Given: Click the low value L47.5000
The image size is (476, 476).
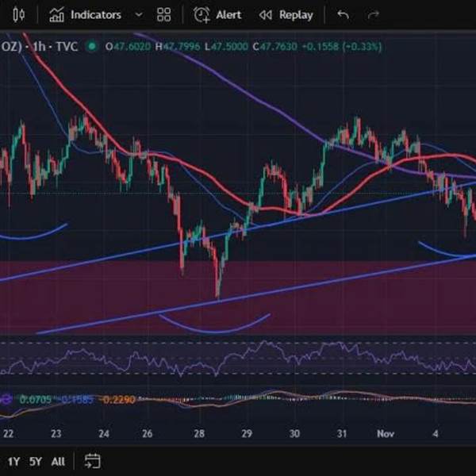Looking at the screenshot, I should [226, 47].
